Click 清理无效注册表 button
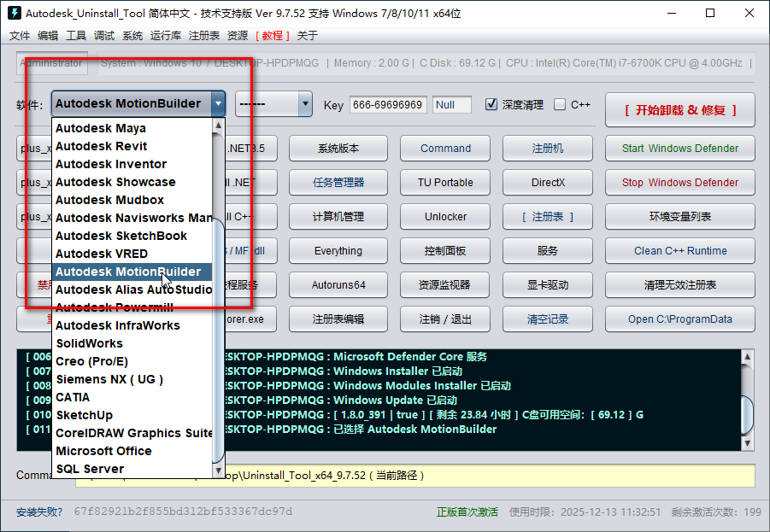770x532 pixels. tap(680, 284)
